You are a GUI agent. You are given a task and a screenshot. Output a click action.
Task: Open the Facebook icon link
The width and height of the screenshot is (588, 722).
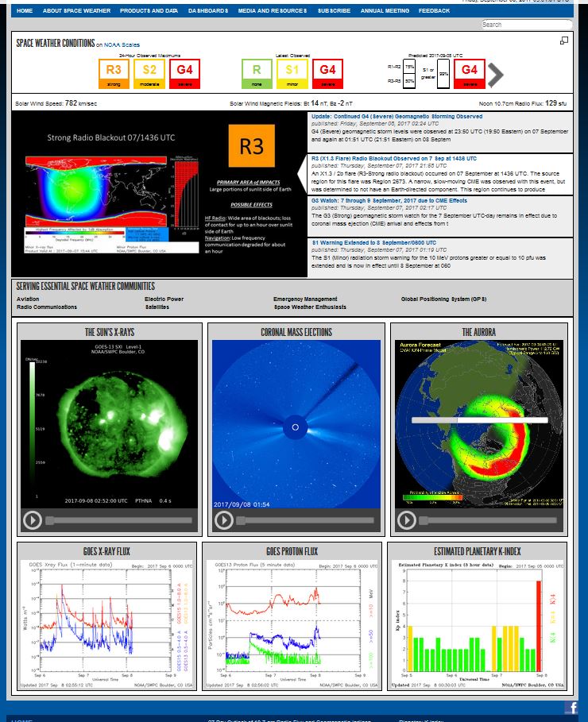571,707
